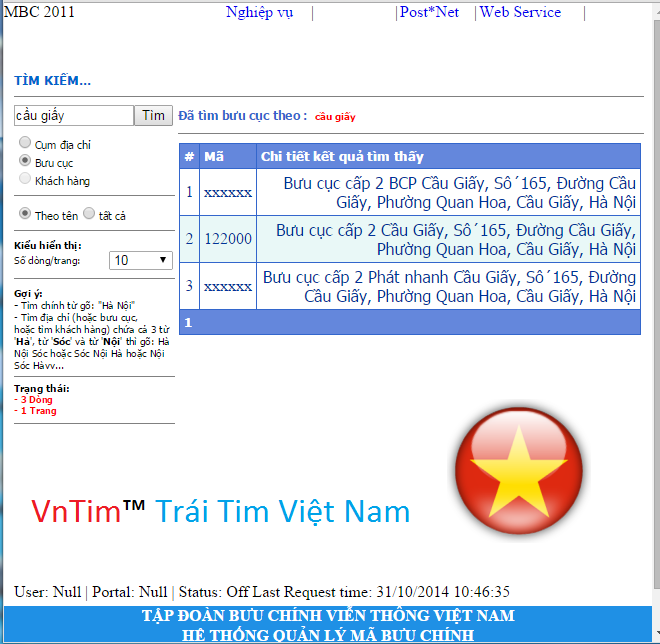The width and height of the screenshot is (660, 644).
Task: Choose the tất cả radio option
Action: point(89,213)
